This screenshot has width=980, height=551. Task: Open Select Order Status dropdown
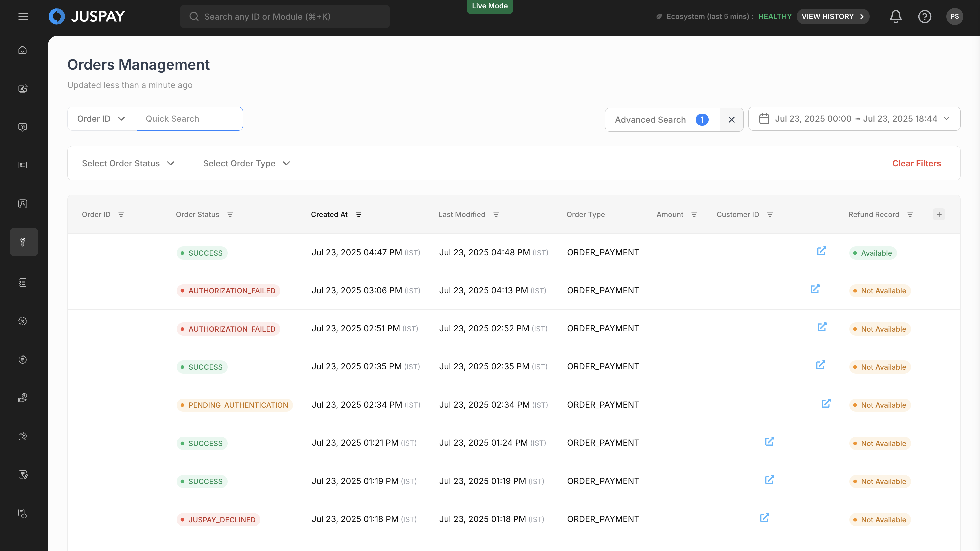128,163
